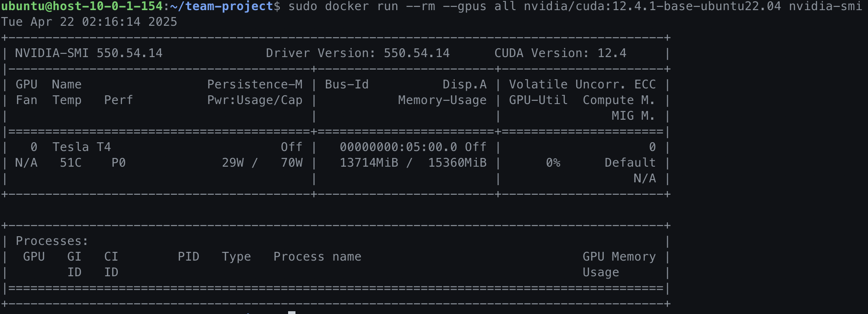Viewport: 868px width, 314px height.
Task: Click the 'GI' column header in Processes
Action: tap(75, 257)
